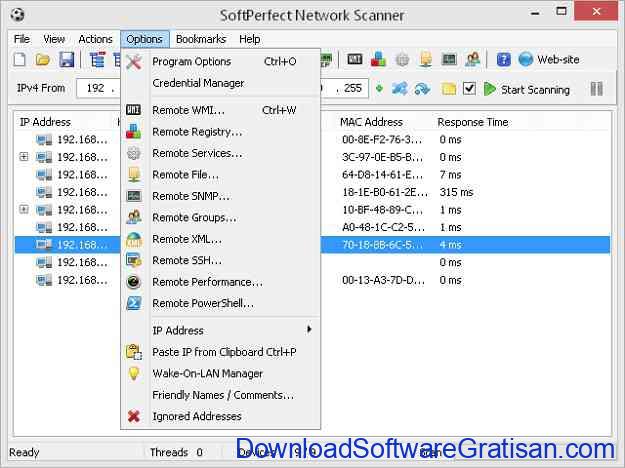Click the last octet field showing 255
This screenshot has height=468, width=625.
click(353, 88)
